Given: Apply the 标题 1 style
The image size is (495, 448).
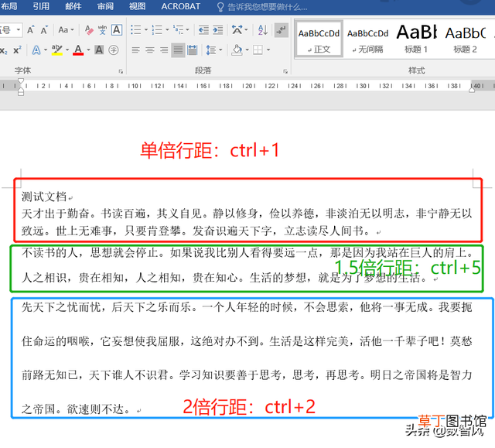Looking at the screenshot, I should (416, 39).
